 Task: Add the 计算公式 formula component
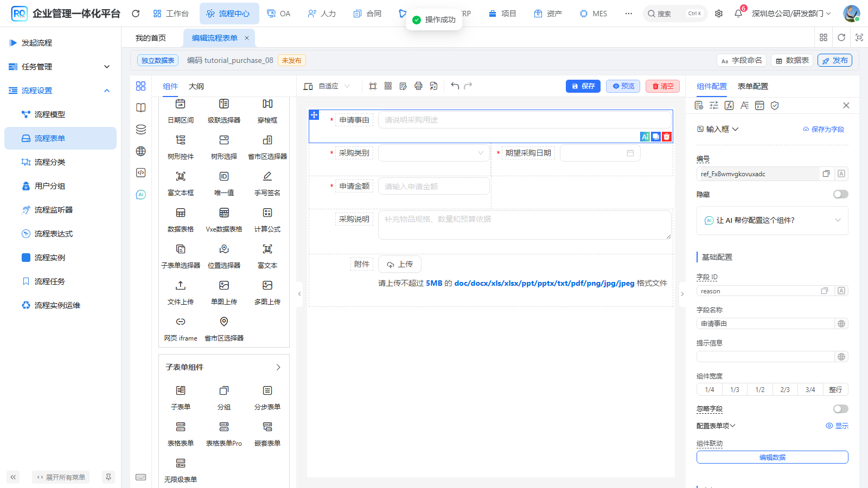[267, 220]
